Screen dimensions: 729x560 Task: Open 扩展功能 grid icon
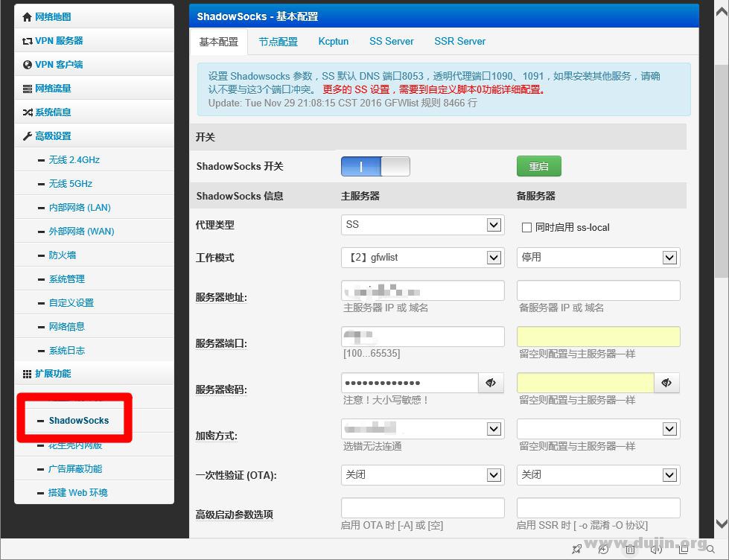click(x=27, y=374)
